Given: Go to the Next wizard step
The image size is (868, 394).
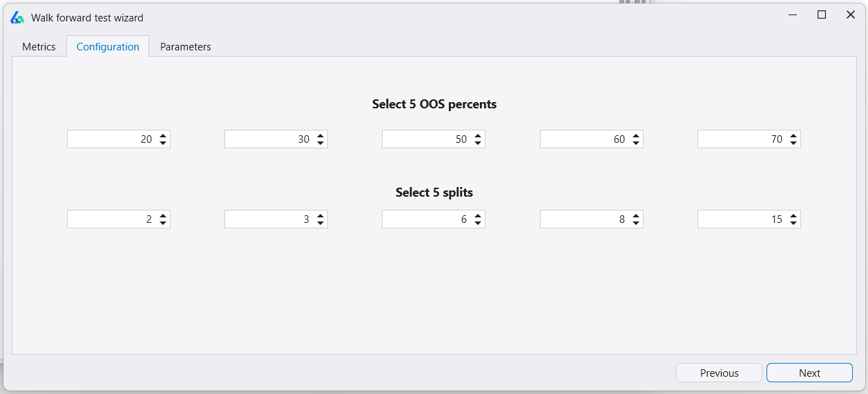Looking at the screenshot, I should coord(809,373).
